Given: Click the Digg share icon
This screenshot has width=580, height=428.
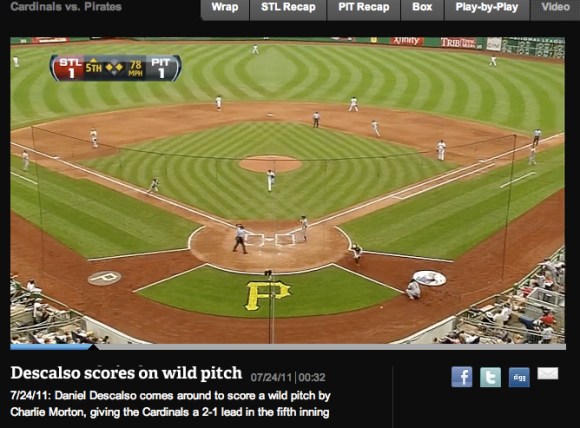Looking at the screenshot, I should coord(519,377).
